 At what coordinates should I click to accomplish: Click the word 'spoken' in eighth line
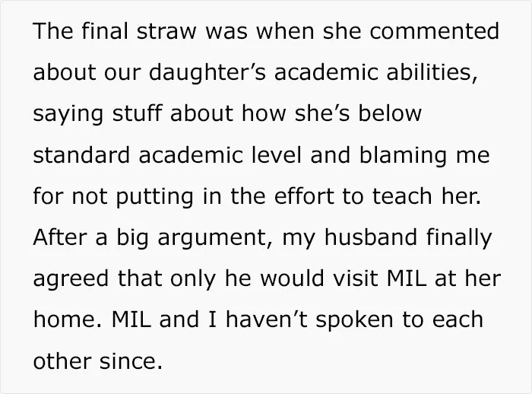[355, 321]
